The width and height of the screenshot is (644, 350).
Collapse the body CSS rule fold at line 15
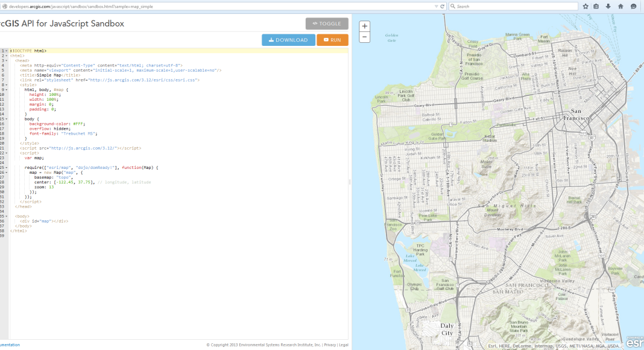pyautogui.click(x=7, y=119)
